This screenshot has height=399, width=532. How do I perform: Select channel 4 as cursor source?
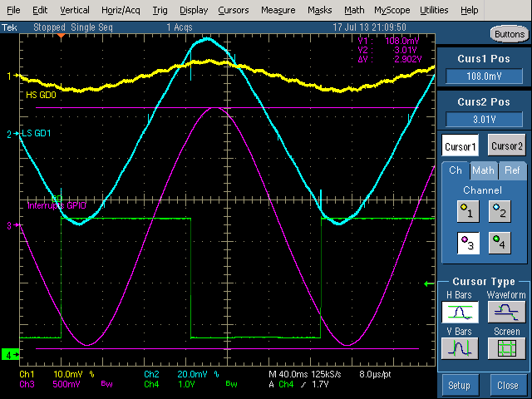pyautogui.click(x=499, y=242)
